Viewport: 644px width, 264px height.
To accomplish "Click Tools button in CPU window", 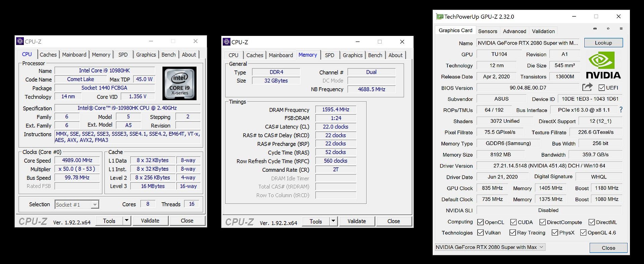I will [109, 220].
